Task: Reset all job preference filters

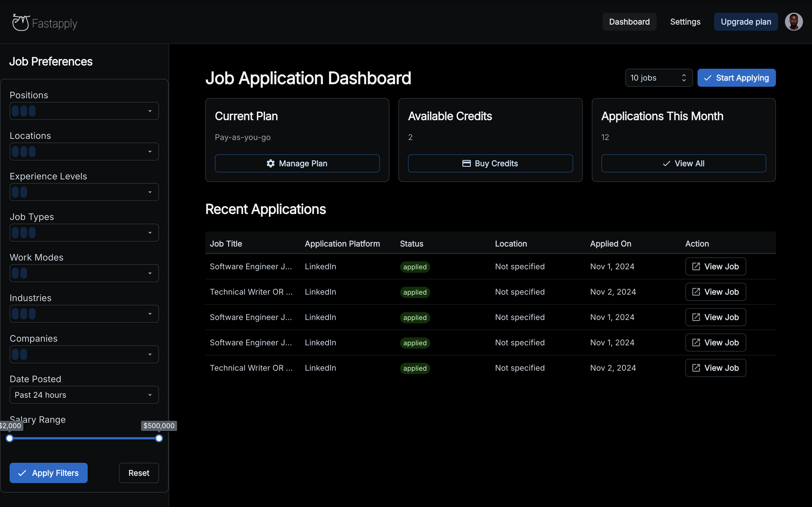Action: coord(139,473)
